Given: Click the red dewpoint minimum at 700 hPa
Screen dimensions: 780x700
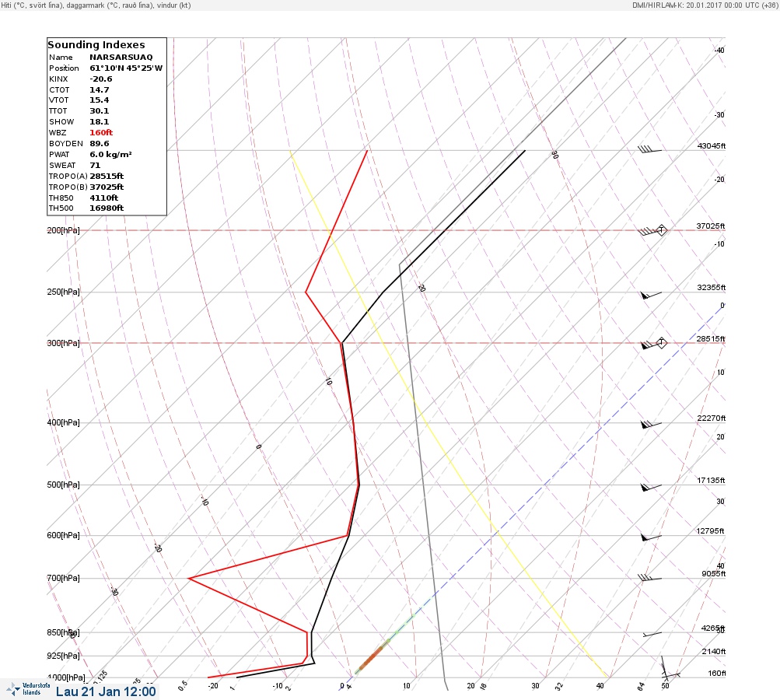Looking at the screenshot, I should (x=190, y=578).
